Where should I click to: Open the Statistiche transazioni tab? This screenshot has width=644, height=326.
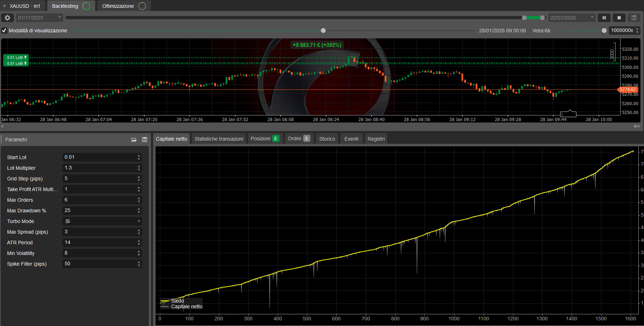(219, 139)
